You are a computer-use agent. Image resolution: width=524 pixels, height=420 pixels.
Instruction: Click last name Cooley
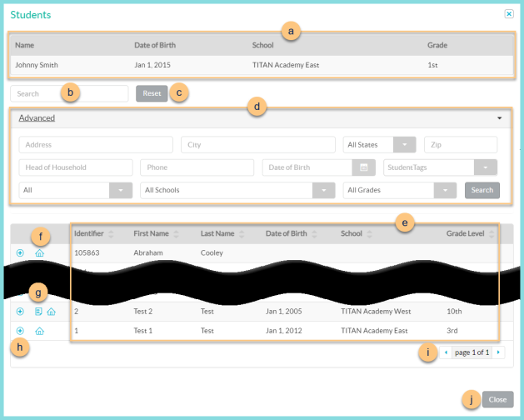[x=212, y=252]
